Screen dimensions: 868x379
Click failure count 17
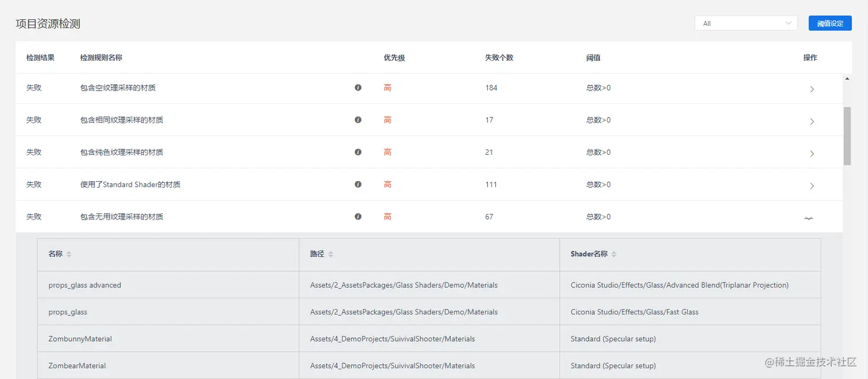[489, 120]
